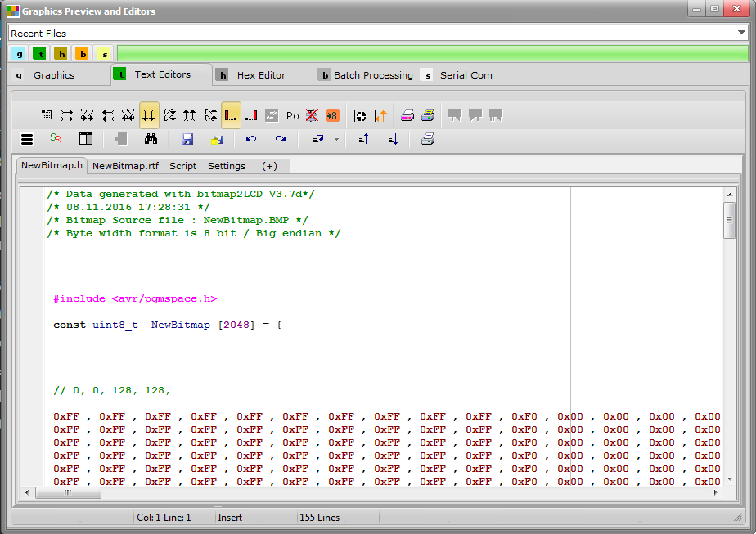Expand the Recent Files dropdown
Viewport: 756px width, 534px height.
click(x=741, y=32)
